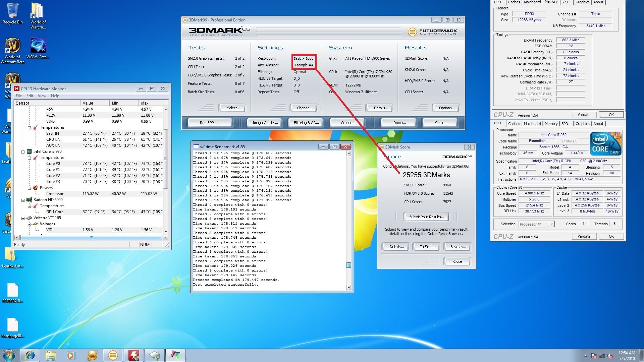
Task: Click Select... under Tests in 3DMark06
Action: (233, 108)
